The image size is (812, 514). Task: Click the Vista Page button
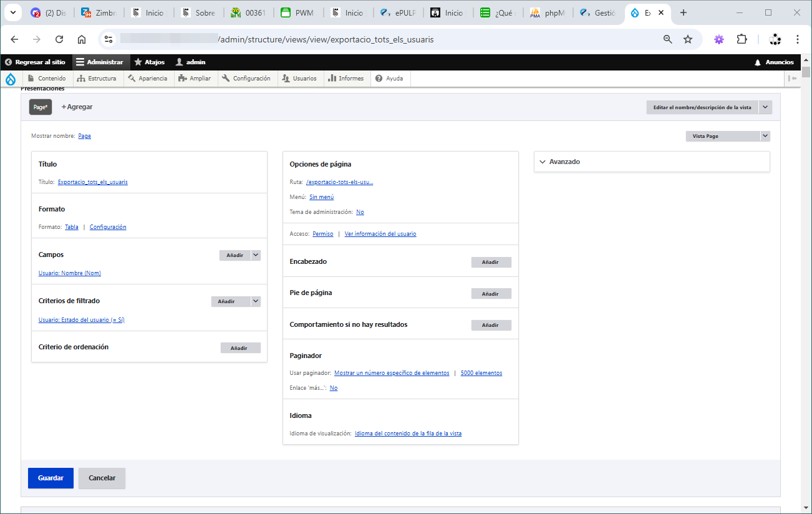[x=723, y=136]
